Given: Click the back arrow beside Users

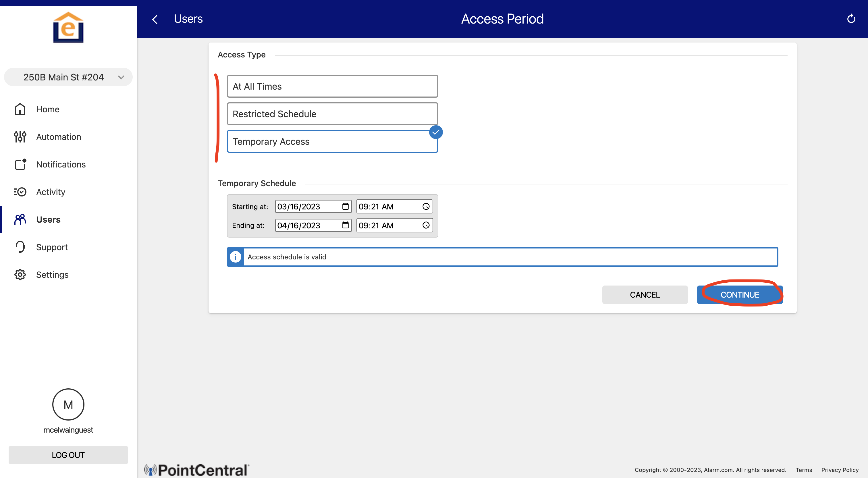Looking at the screenshot, I should point(155,19).
